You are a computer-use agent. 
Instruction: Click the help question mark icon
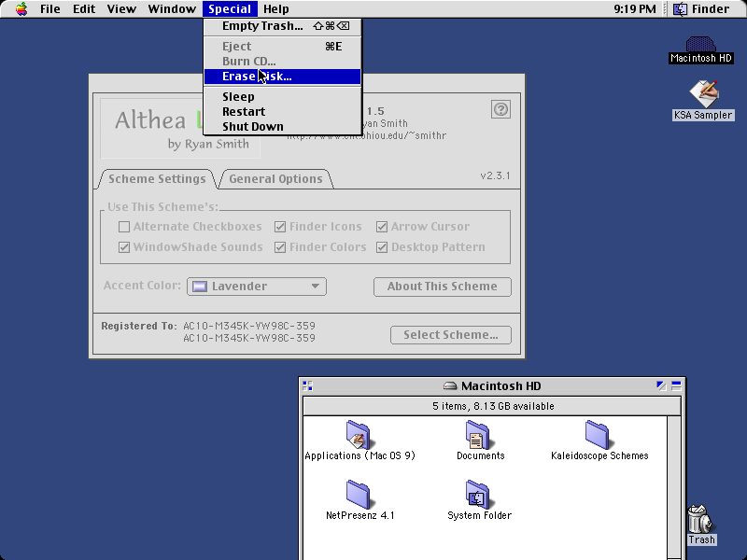click(500, 109)
